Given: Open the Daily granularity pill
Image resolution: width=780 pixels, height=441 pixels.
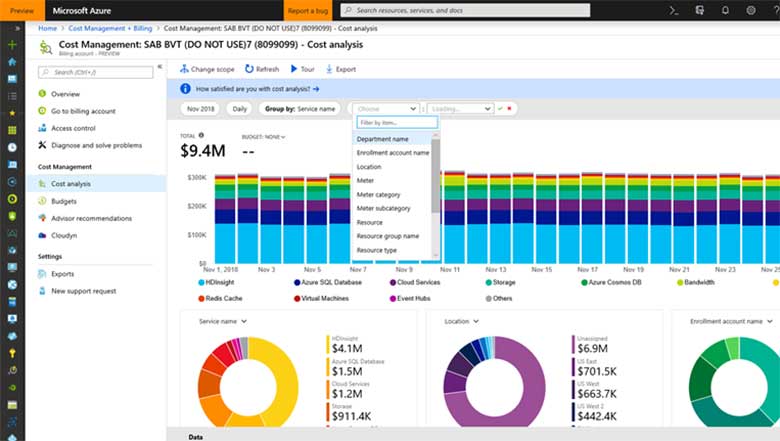Looking at the screenshot, I should 239,108.
